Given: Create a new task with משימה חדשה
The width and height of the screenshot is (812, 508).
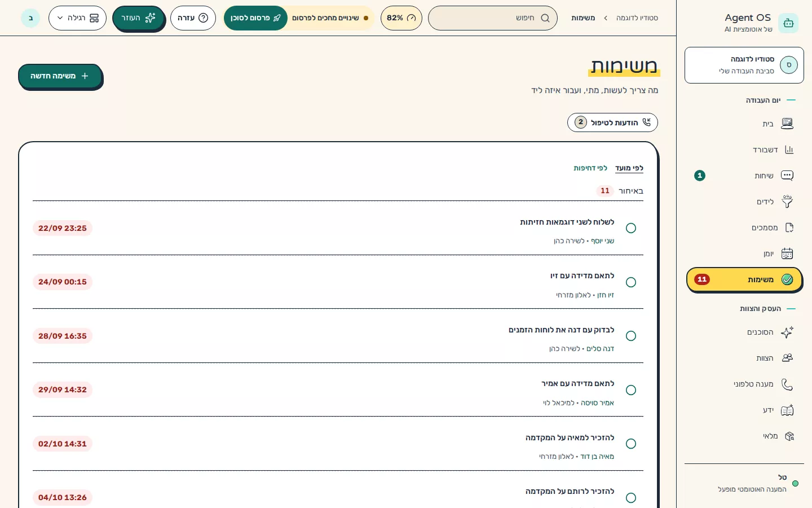Looking at the screenshot, I should 60,76.
